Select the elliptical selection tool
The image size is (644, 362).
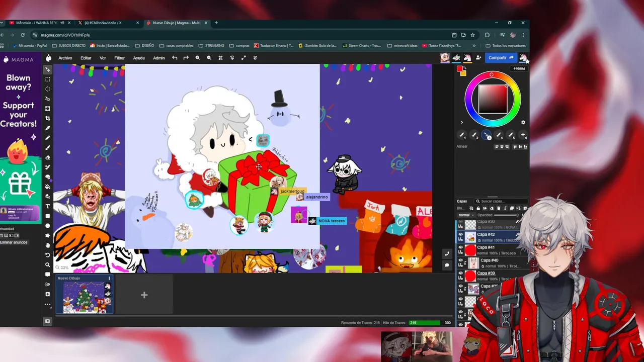tap(48, 89)
